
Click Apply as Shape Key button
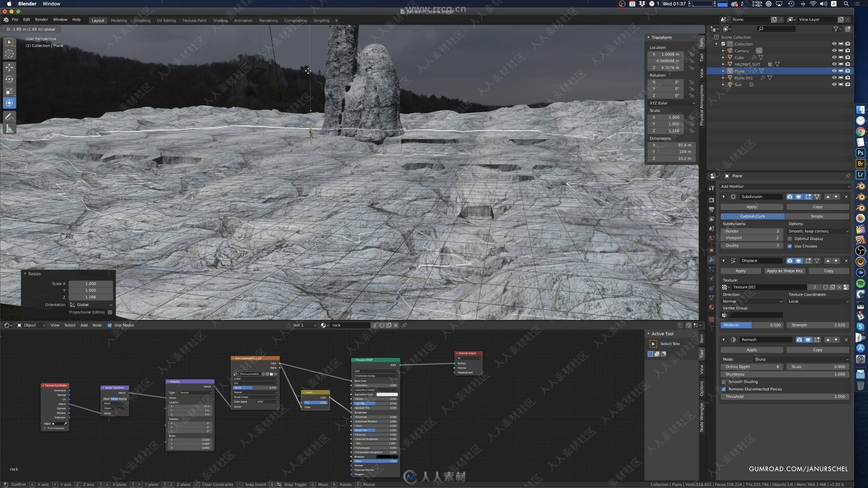click(x=784, y=271)
